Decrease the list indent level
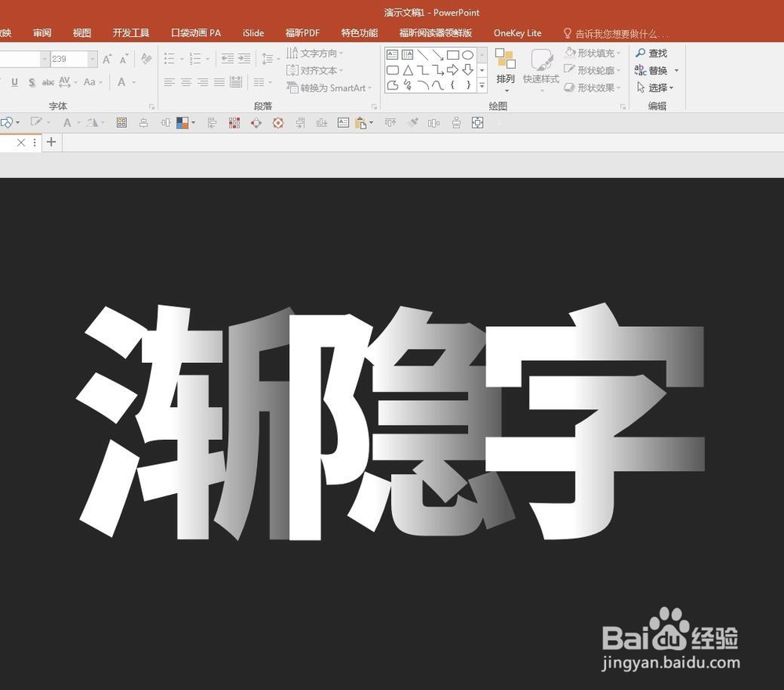 coord(227,59)
